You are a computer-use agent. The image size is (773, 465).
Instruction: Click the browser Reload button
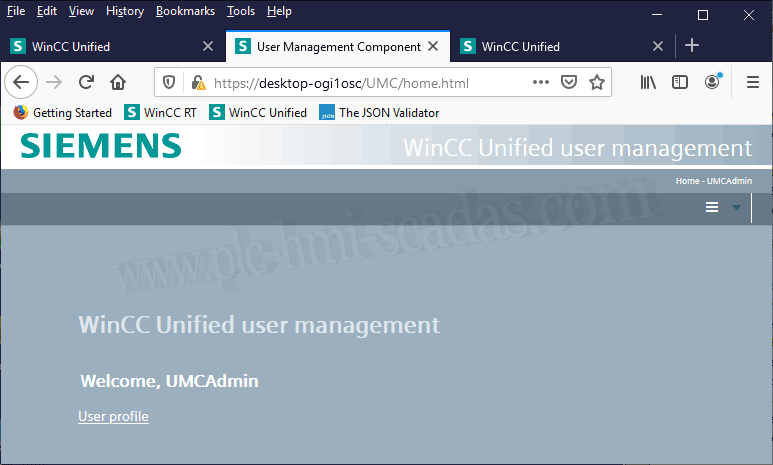click(x=86, y=82)
